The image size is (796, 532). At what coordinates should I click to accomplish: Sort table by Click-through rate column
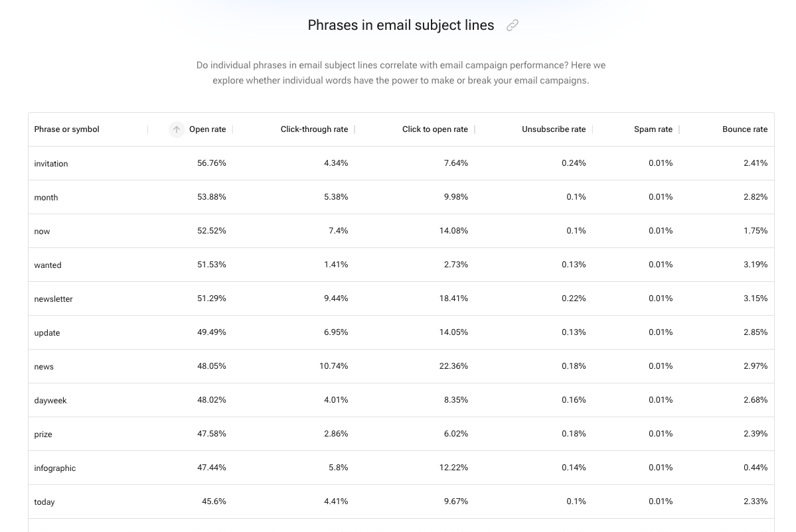click(314, 129)
